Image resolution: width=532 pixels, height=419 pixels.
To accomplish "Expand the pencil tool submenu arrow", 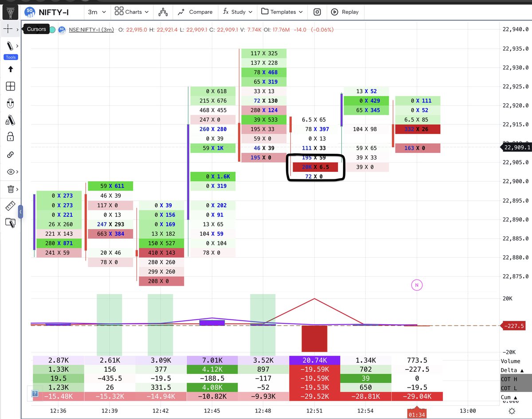I will pos(17,46).
